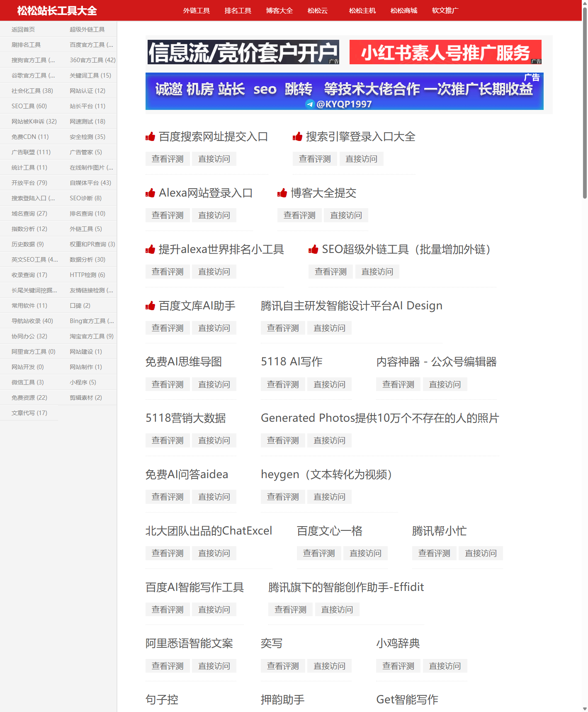Open the 排名工具 top menu item

238,10
